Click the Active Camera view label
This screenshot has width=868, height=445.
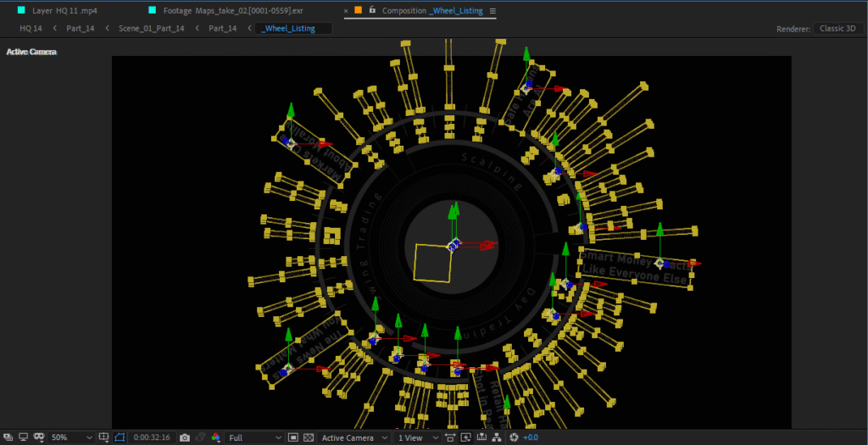pos(31,52)
